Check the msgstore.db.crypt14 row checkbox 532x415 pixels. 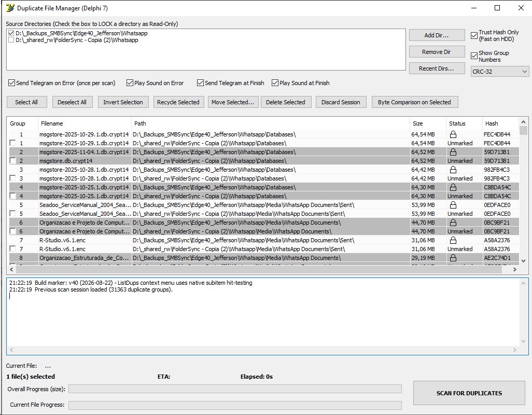[12, 160]
